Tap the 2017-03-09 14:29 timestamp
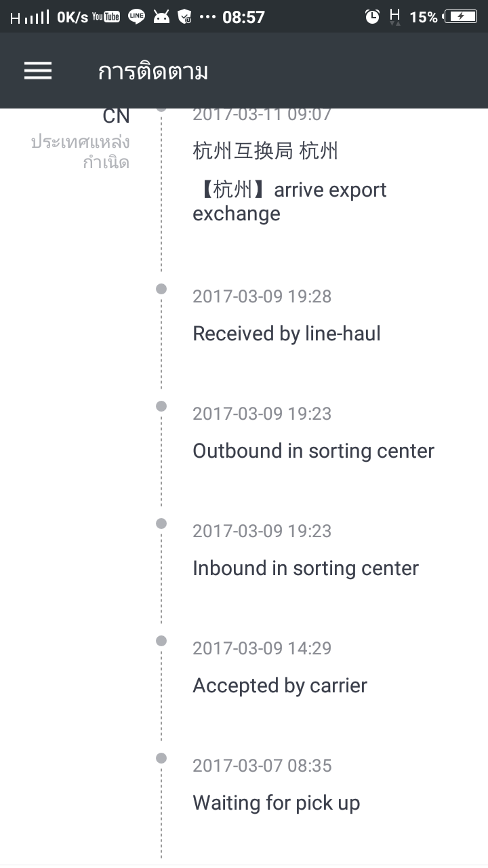Screen dimensions: 488x868 point(262,648)
